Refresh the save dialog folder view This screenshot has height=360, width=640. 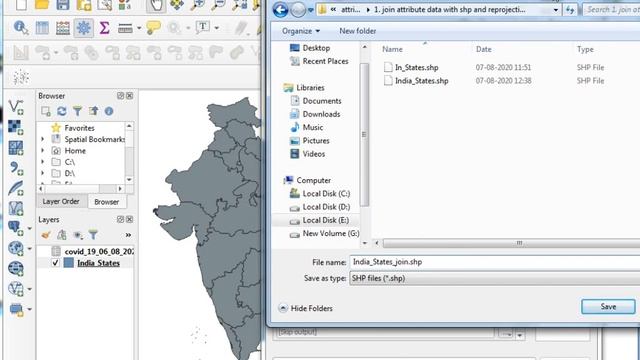[570, 10]
